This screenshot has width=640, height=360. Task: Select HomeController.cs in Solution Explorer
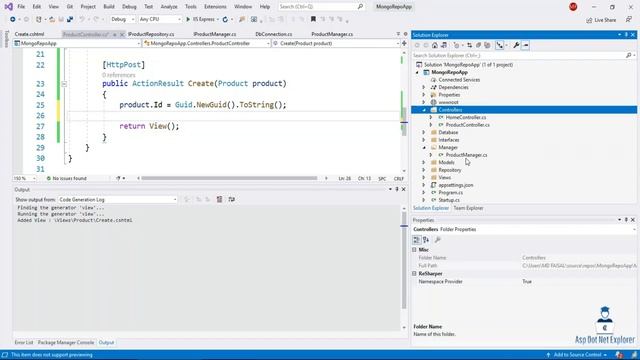click(466, 118)
